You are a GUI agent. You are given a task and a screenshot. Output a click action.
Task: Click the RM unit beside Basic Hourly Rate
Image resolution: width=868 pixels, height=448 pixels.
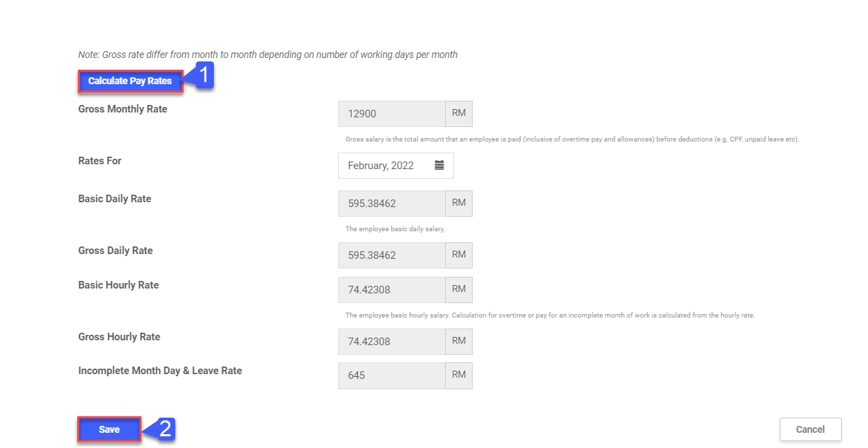pos(459,290)
